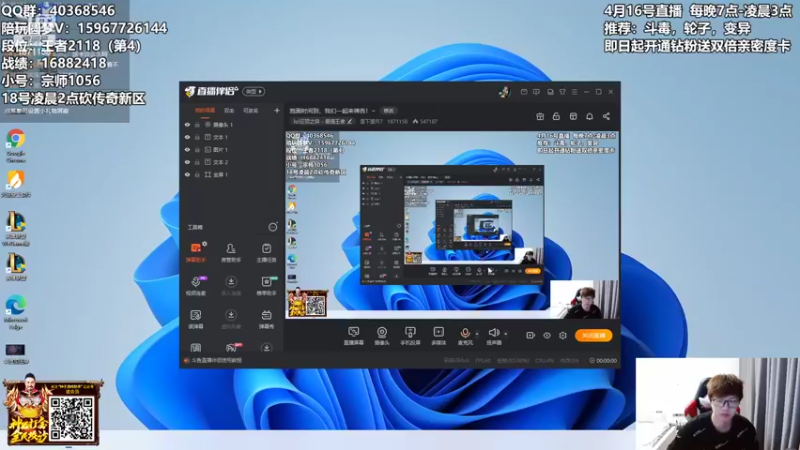Select the webcam overlay in the preview

(x=584, y=299)
